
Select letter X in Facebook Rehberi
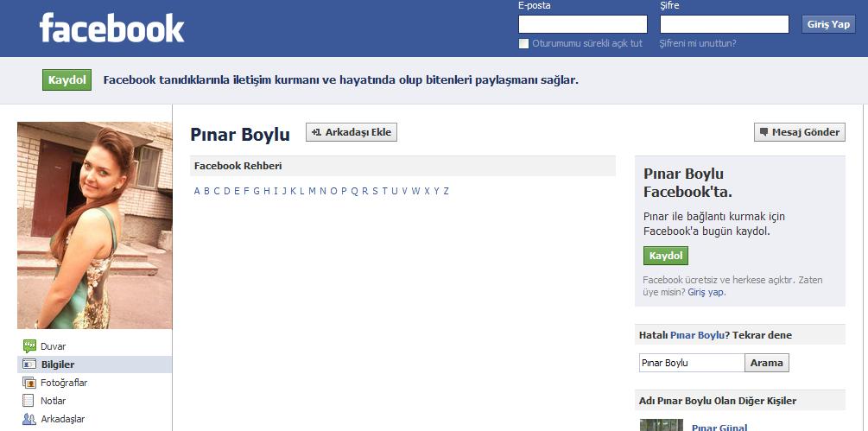click(x=427, y=192)
